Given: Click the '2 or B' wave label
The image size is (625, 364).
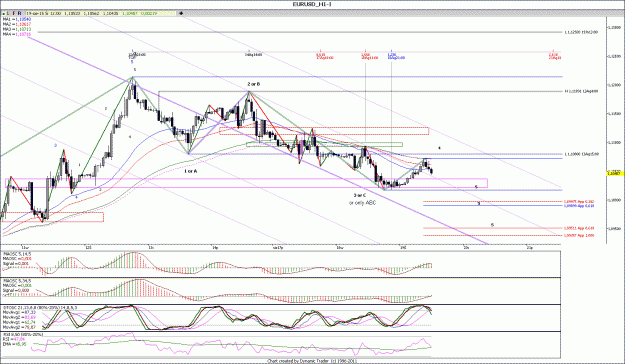Looking at the screenshot, I should coord(254,84).
